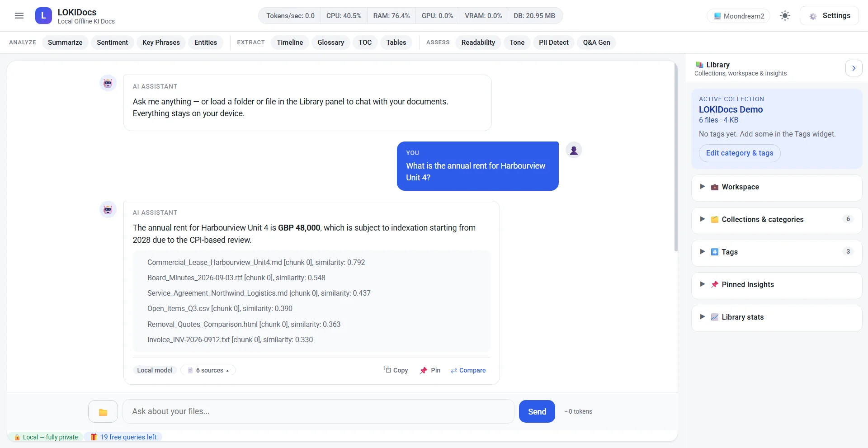Expand the Tags section

tap(777, 252)
